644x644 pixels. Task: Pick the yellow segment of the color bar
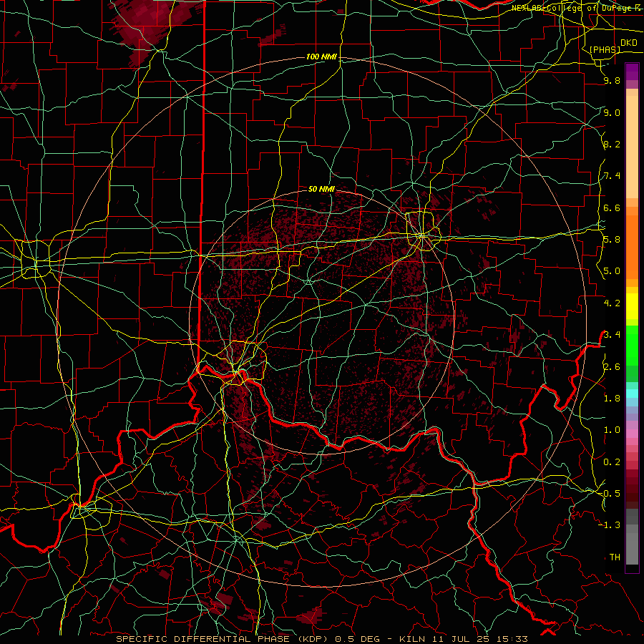tap(632, 306)
